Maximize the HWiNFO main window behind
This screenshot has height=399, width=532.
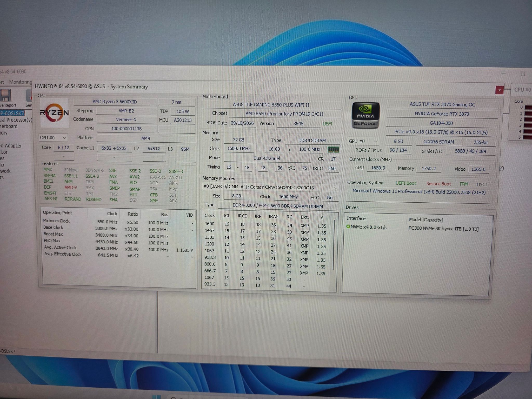tap(523, 74)
